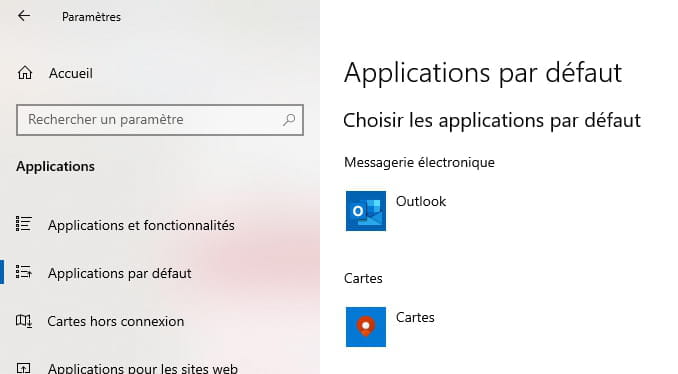Click the Outlook app icon

[366, 211]
